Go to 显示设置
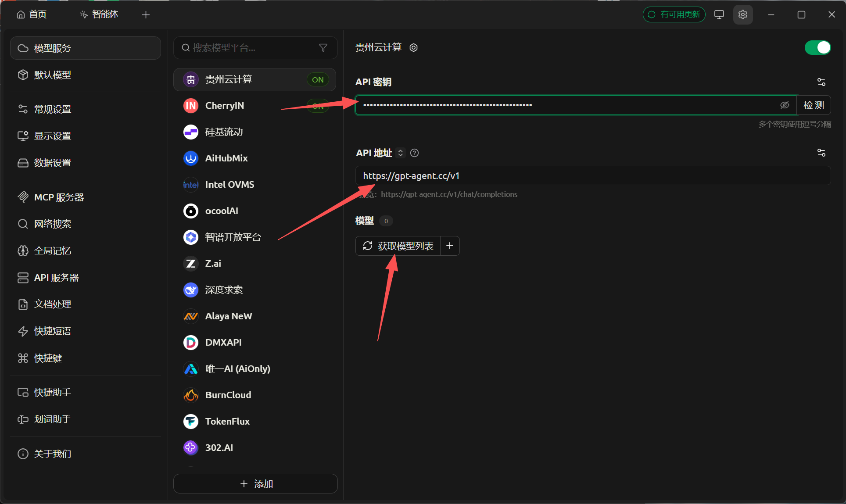Screen dimensions: 846x504 pyautogui.click(x=86, y=136)
